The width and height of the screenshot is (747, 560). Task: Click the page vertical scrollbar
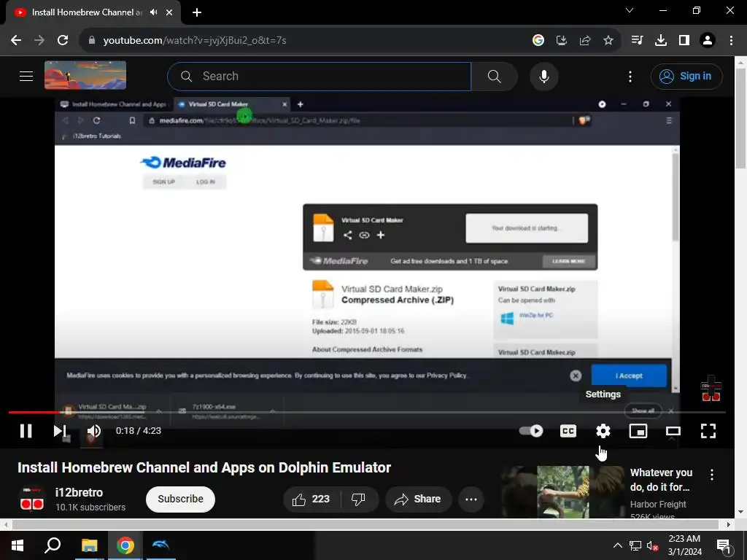pos(741,117)
